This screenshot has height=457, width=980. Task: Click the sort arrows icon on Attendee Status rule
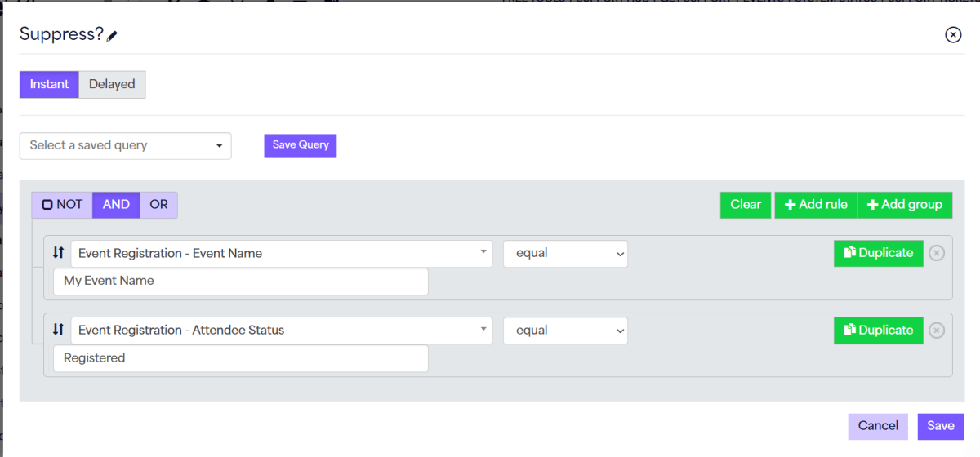[58, 330]
